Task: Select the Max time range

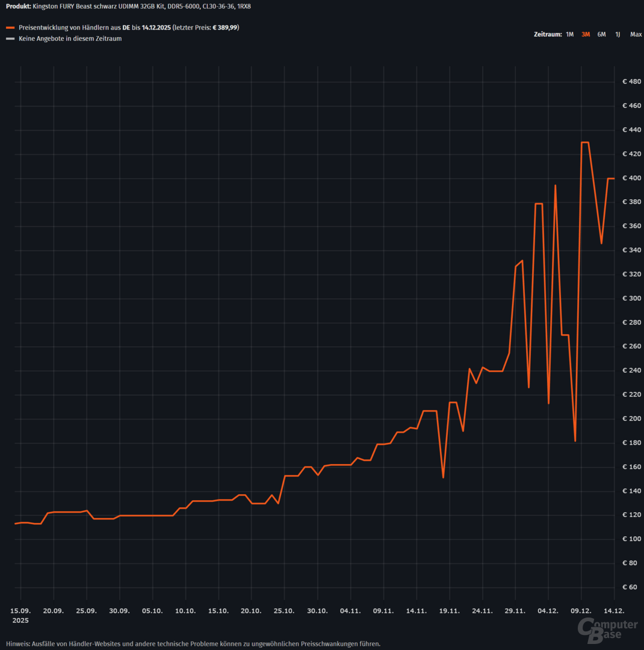Action: pyautogui.click(x=636, y=34)
